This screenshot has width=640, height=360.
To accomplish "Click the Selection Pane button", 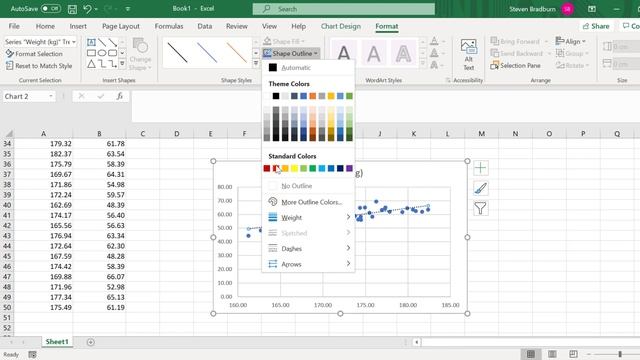I will click(x=516, y=65).
